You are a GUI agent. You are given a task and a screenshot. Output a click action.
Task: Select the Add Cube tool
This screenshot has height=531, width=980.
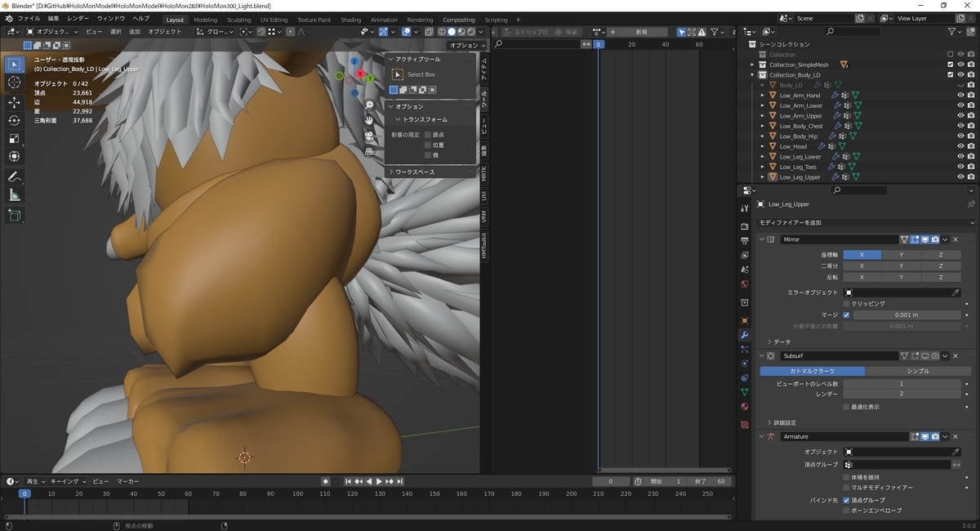(15, 215)
